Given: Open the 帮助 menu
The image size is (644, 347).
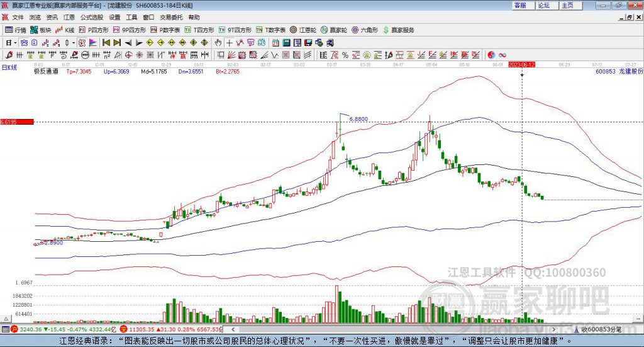Looking at the screenshot, I should 194,17.
